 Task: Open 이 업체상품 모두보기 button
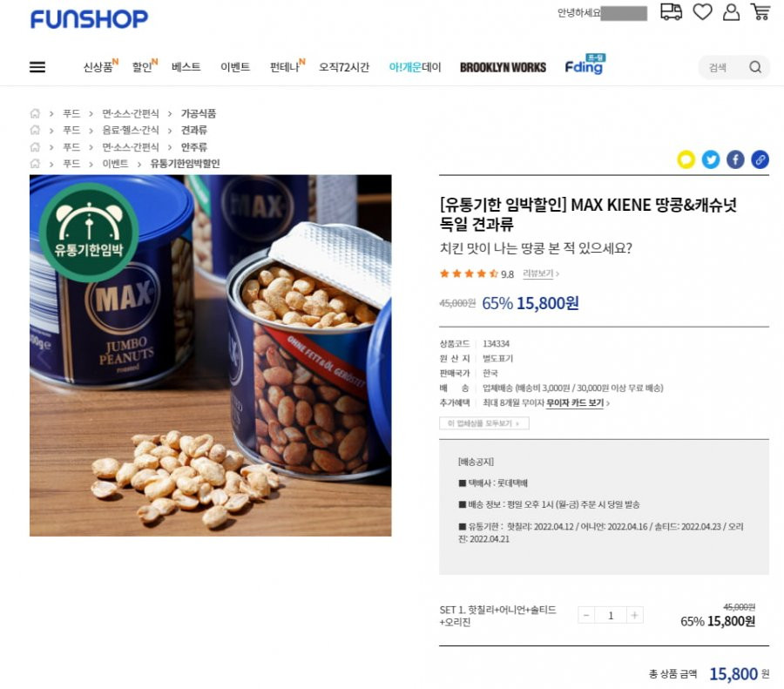[483, 423]
